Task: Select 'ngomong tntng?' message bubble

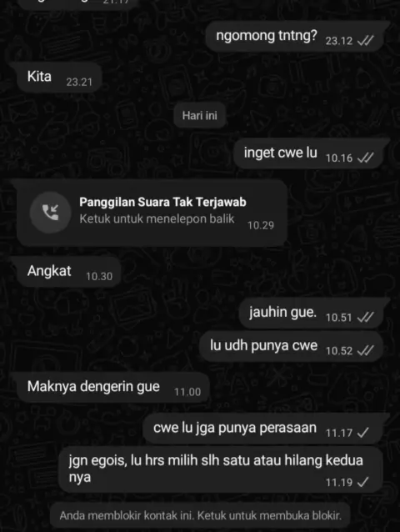Action: [295, 37]
